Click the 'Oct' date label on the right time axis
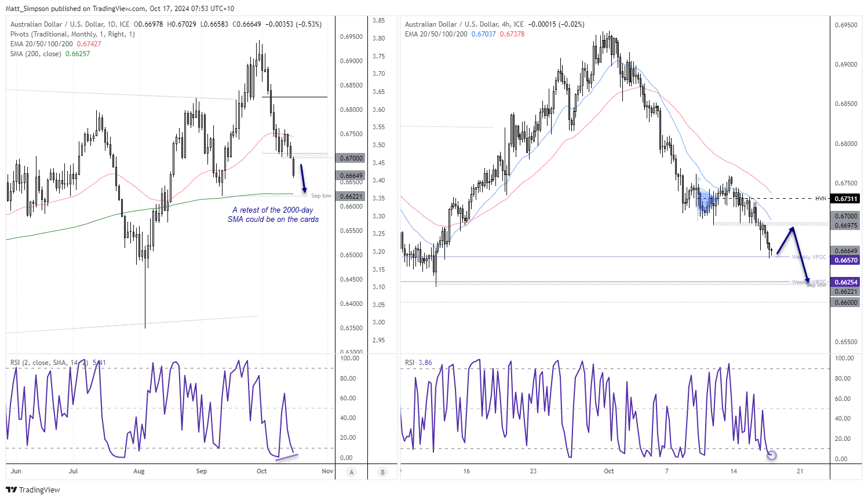The width and height of the screenshot is (868, 500). click(x=609, y=471)
